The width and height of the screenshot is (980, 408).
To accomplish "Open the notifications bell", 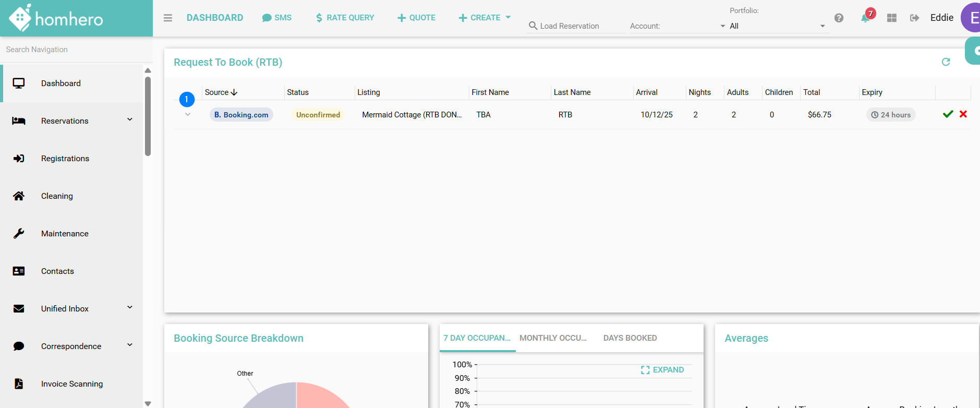I will click(x=865, y=18).
